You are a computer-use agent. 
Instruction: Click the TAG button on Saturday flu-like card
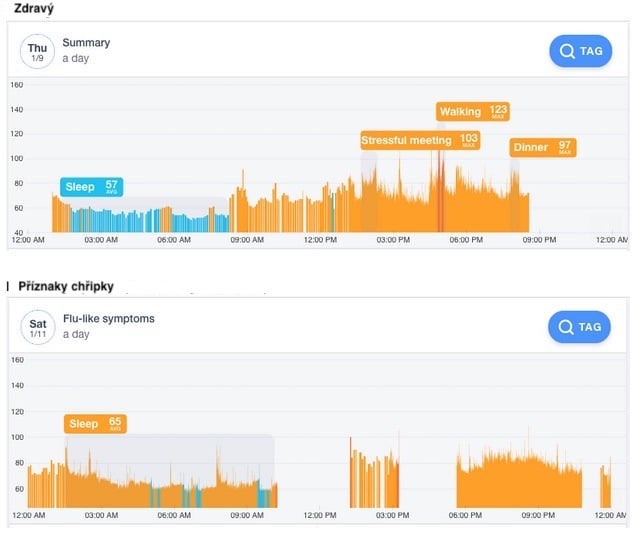point(579,327)
